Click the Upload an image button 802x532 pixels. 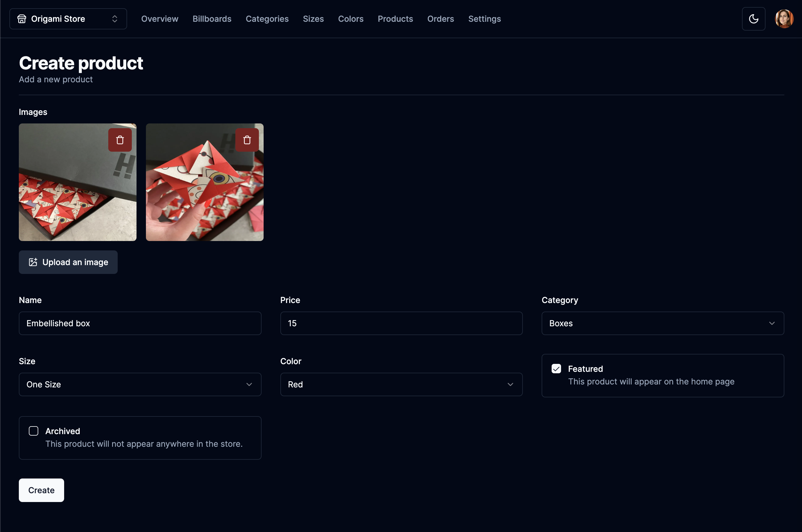[68, 262]
